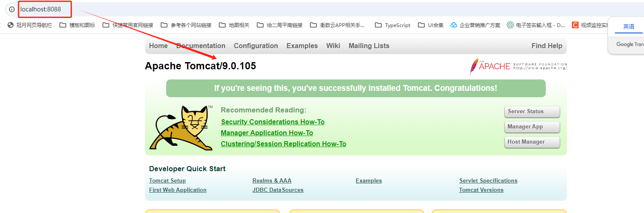Open the 冠月网页导航栏 bookmark
Screen dimensions: 644x213
(30, 25)
